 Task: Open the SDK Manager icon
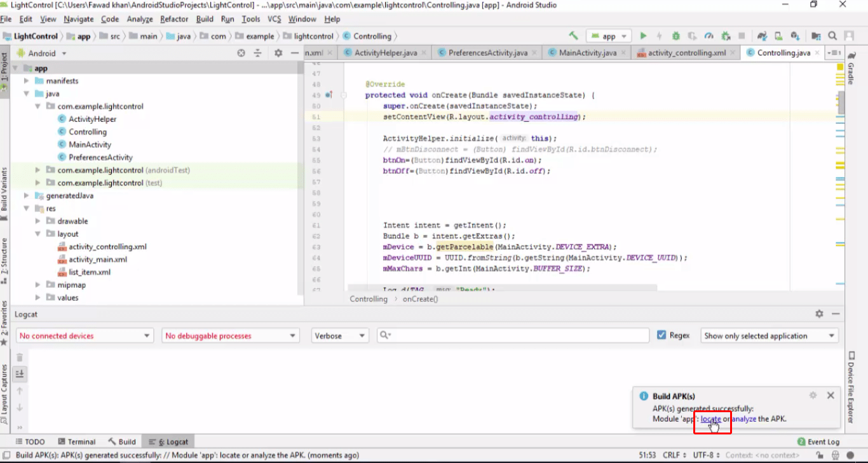pyautogui.click(x=795, y=36)
